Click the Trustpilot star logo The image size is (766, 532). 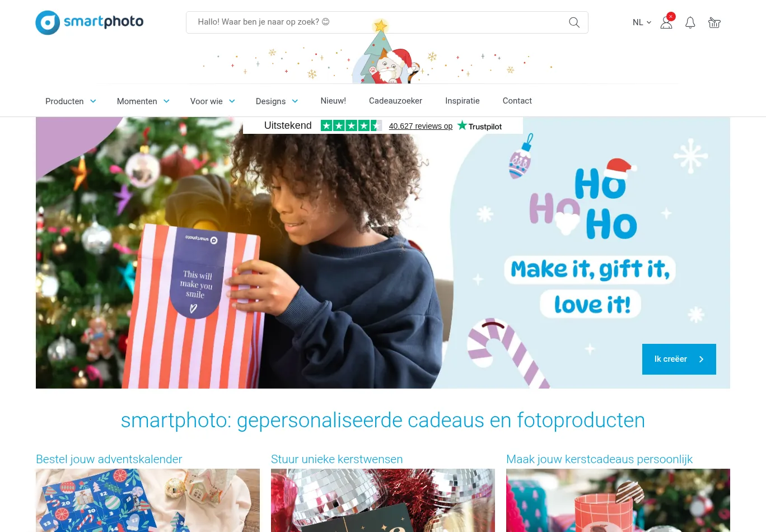point(480,126)
